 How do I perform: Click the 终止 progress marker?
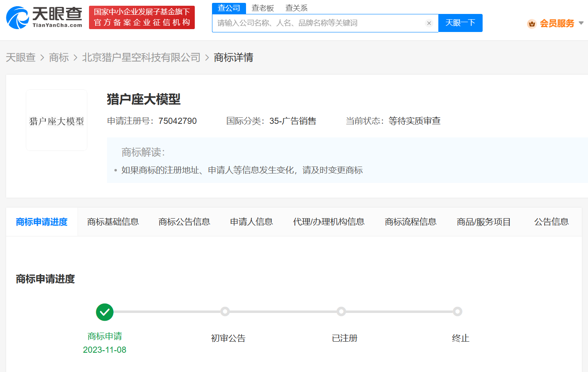coord(458,312)
